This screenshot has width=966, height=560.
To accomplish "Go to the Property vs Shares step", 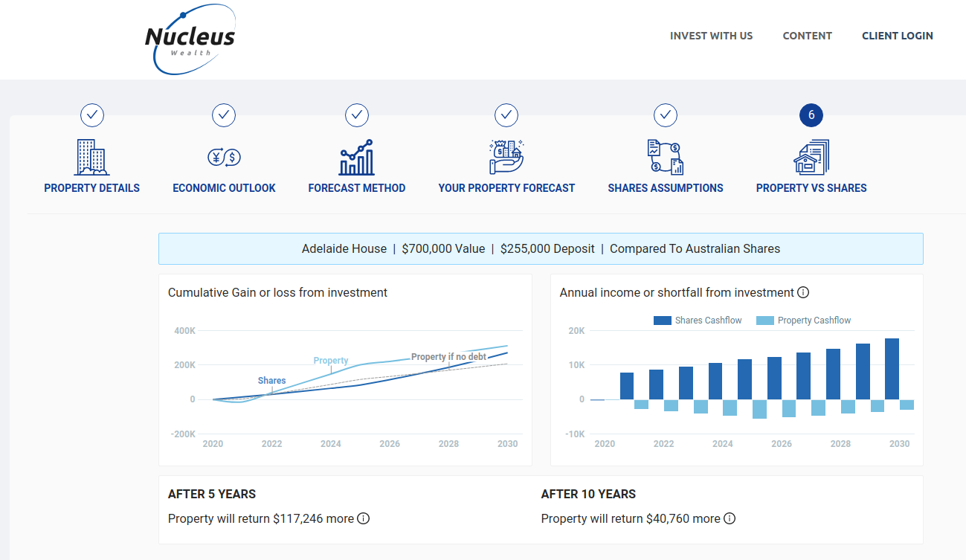I will (811, 188).
